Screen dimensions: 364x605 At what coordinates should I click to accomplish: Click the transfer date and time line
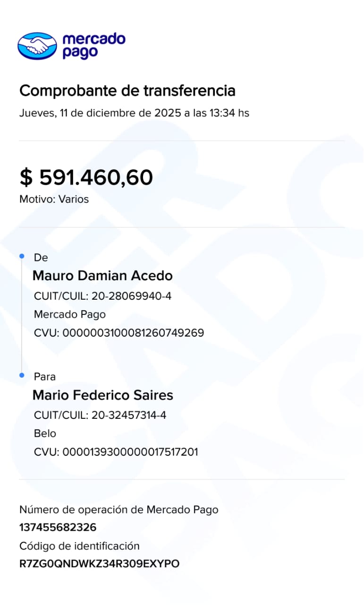[134, 113]
